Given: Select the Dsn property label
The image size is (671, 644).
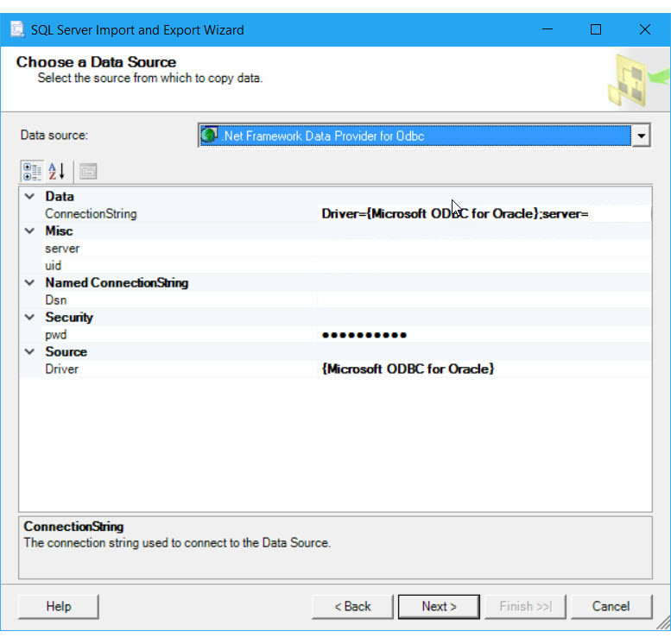Looking at the screenshot, I should pyautogui.click(x=56, y=300).
